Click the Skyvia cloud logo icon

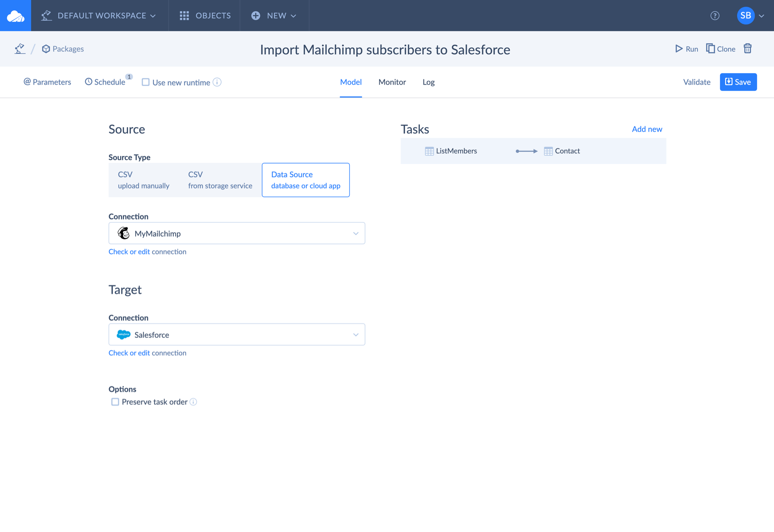pyautogui.click(x=16, y=16)
